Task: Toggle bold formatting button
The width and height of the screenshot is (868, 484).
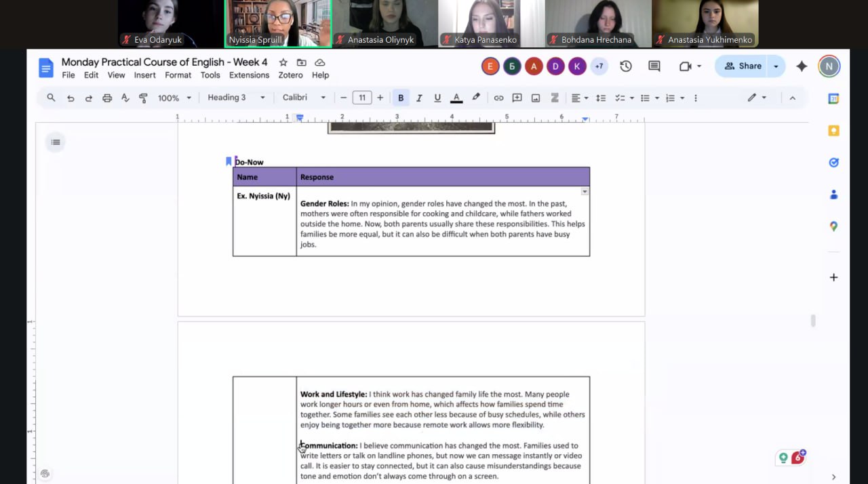Action: pyautogui.click(x=401, y=98)
